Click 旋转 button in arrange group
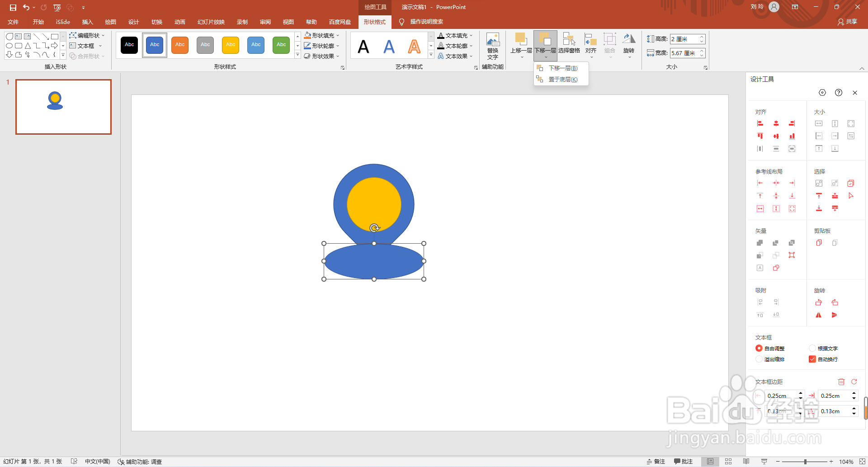 point(629,45)
